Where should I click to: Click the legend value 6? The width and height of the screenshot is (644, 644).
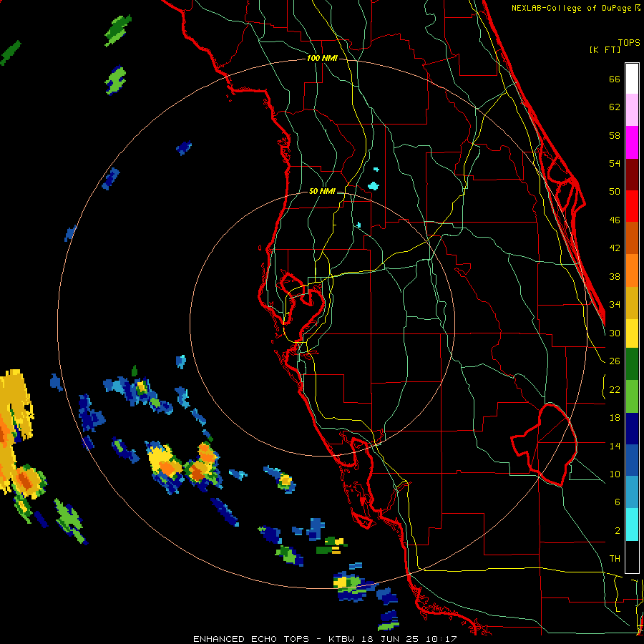pyautogui.click(x=617, y=502)
